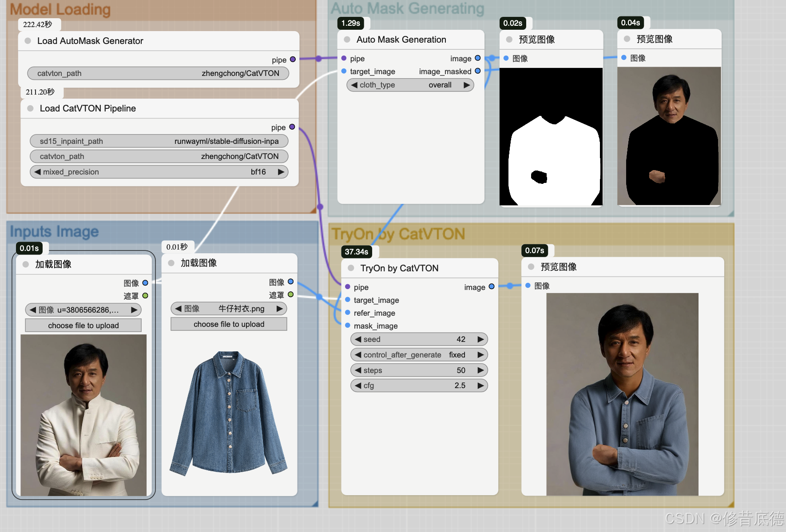The height and width of the screenshot is (532, 786).
Task: Increase control_after_generate with right arrow
Action: tap(480, 355)
